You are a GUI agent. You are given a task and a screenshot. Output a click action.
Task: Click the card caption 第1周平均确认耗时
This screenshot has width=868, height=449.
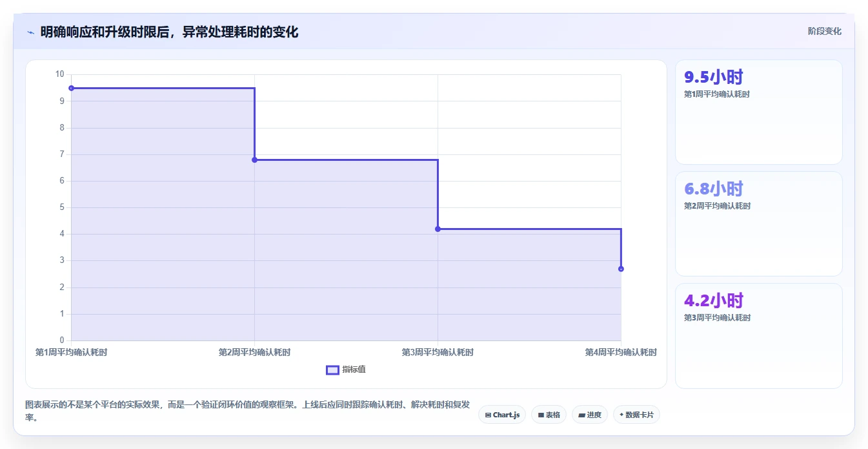click(x=717, y=94)
